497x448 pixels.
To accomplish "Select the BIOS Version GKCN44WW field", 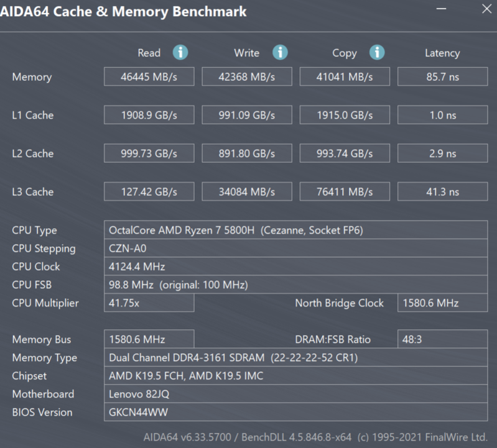I will coord(295,412).
